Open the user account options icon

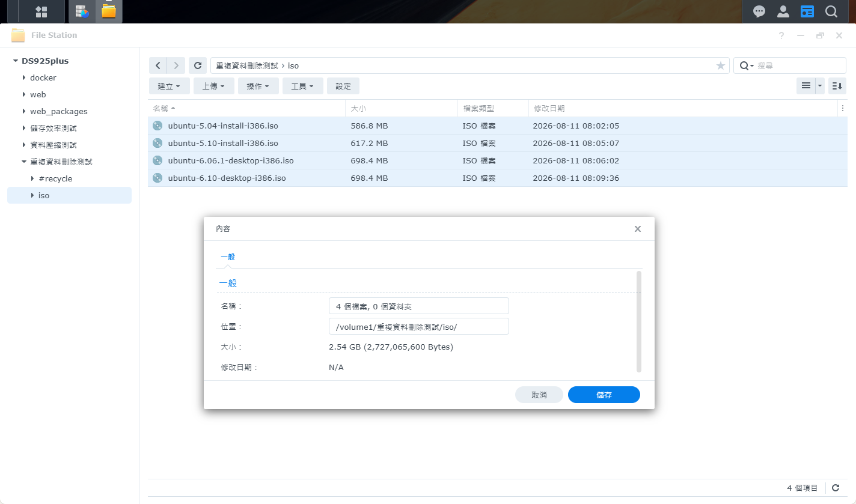783,11
